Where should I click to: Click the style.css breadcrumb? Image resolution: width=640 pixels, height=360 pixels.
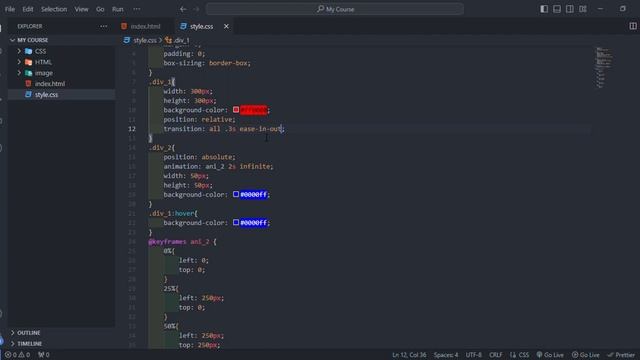(144, 40)
